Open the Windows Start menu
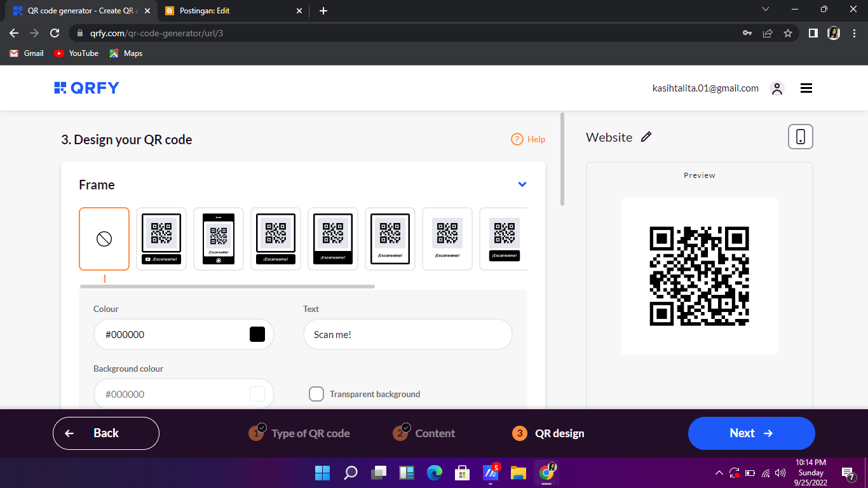This screenshot has height=488, width=868. tap(322, 473)
